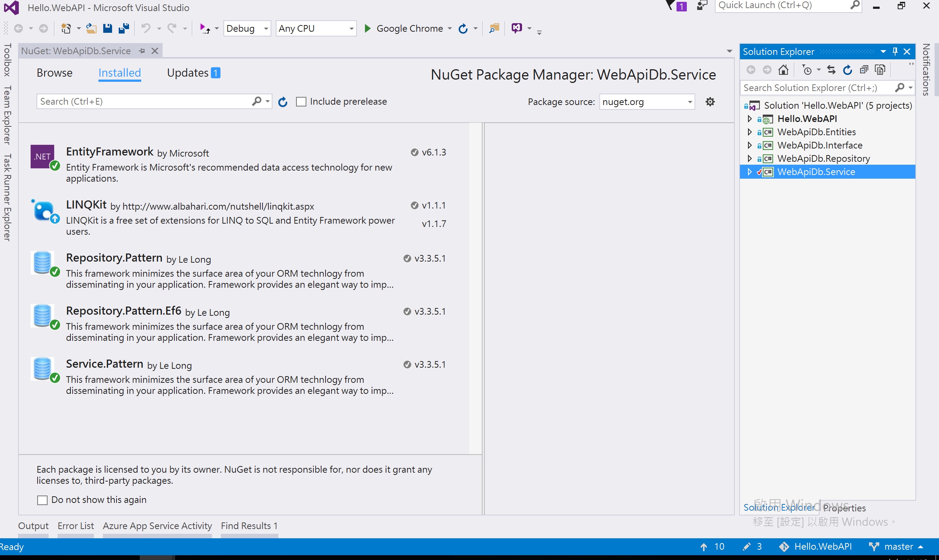Open NuGet settings gear icon
Image resolution: width=939 pixels, height=560 pixels.
coord(710,102)
